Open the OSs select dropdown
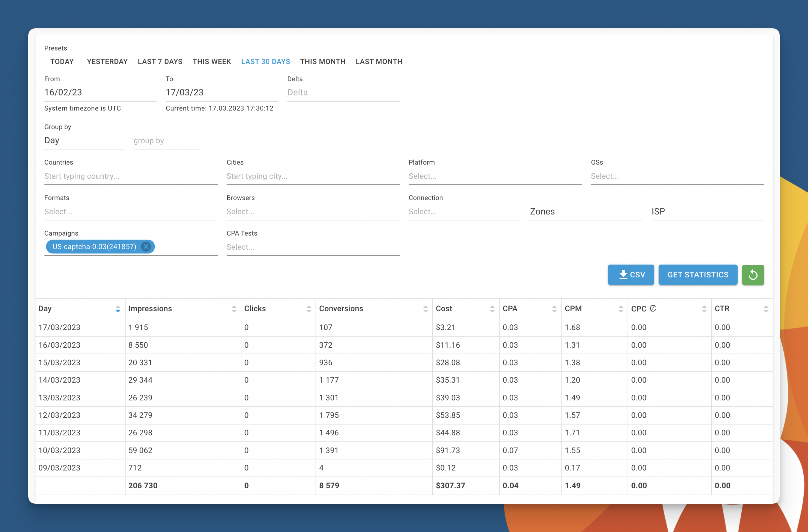The width and height of the screenshot is (808, 532). point(677,176)
